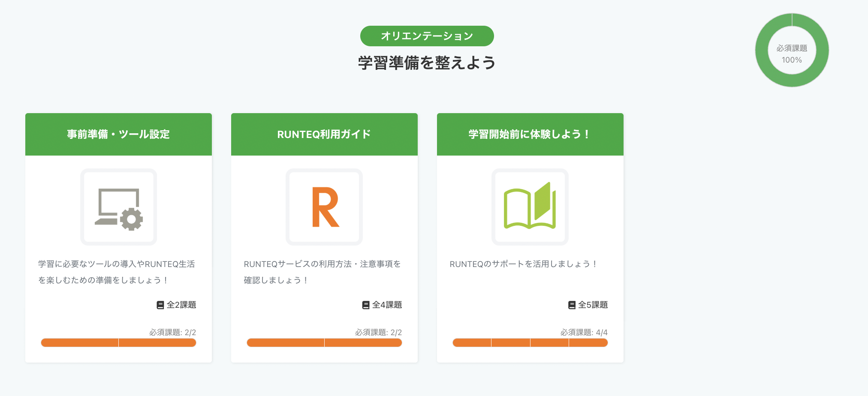Click RUNTEQのサポートを活用しましょう description text
This screenshot has width=868, height=396.
pos(523,264)
